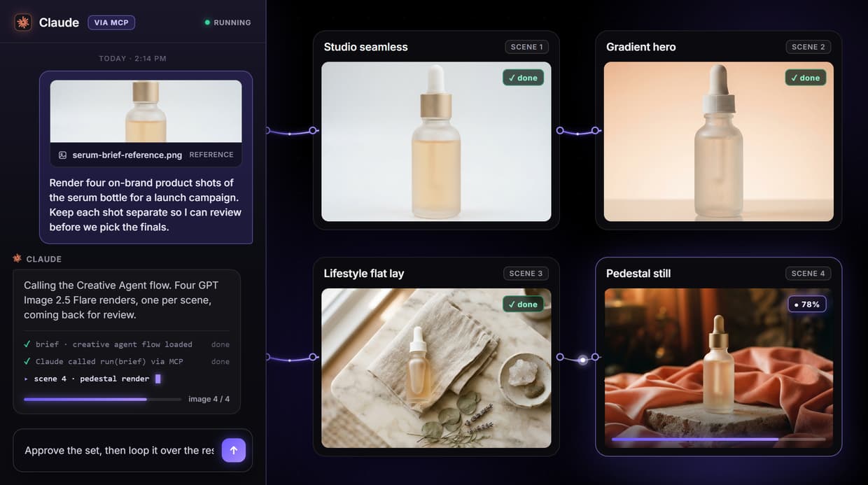The image size is (868, 485).
Task: Click the Pedestal still render progress bar
Action: [719, 439]
